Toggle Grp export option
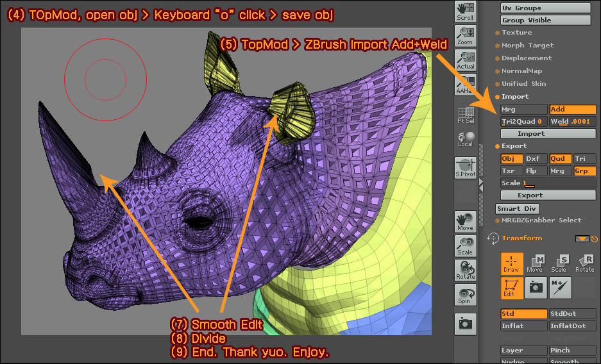This screenshot has height=364, width=601. [x=584, y=170]
